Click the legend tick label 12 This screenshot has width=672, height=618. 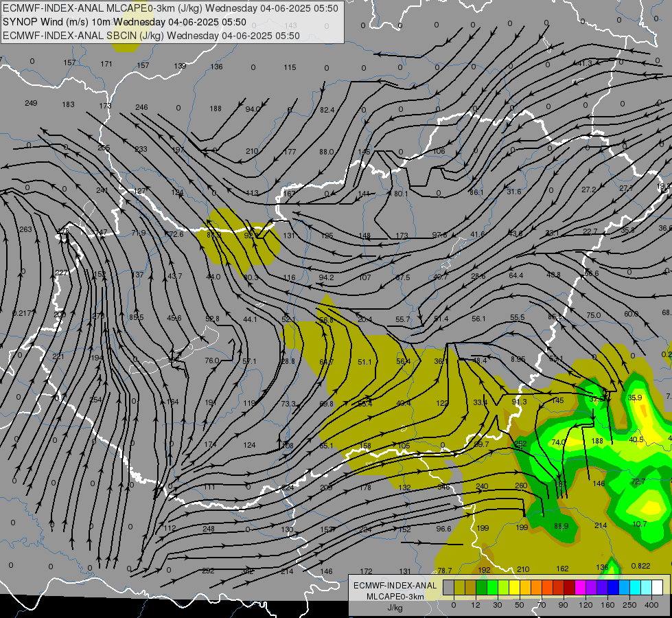pyautogui.click(x=476, y=605)
